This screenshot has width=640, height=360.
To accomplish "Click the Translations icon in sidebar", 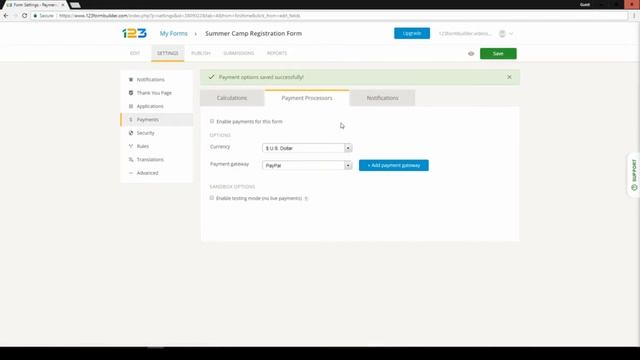I will tap(131, 160).
